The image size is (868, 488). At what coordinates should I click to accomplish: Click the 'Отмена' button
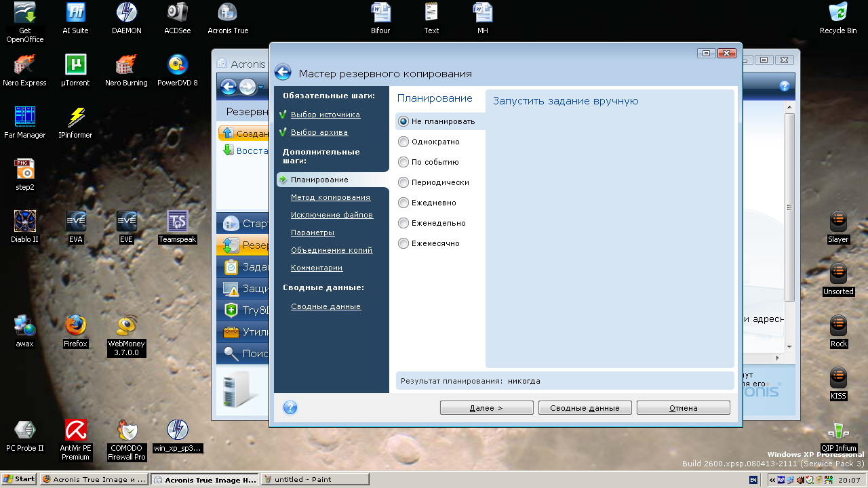683,408
